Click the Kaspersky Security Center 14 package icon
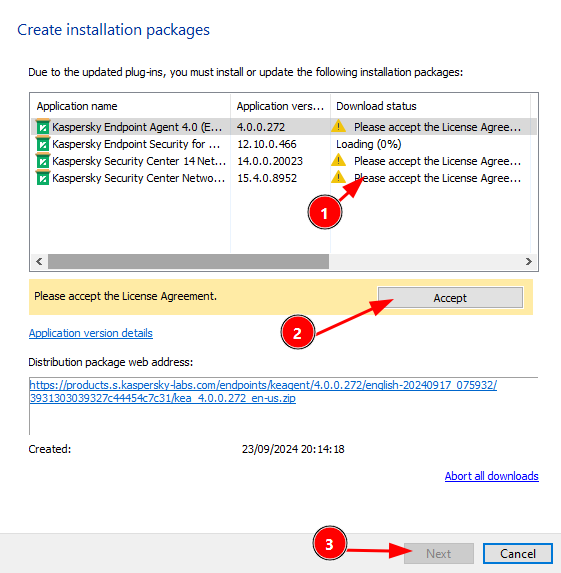561x573 pixels. 43,161
